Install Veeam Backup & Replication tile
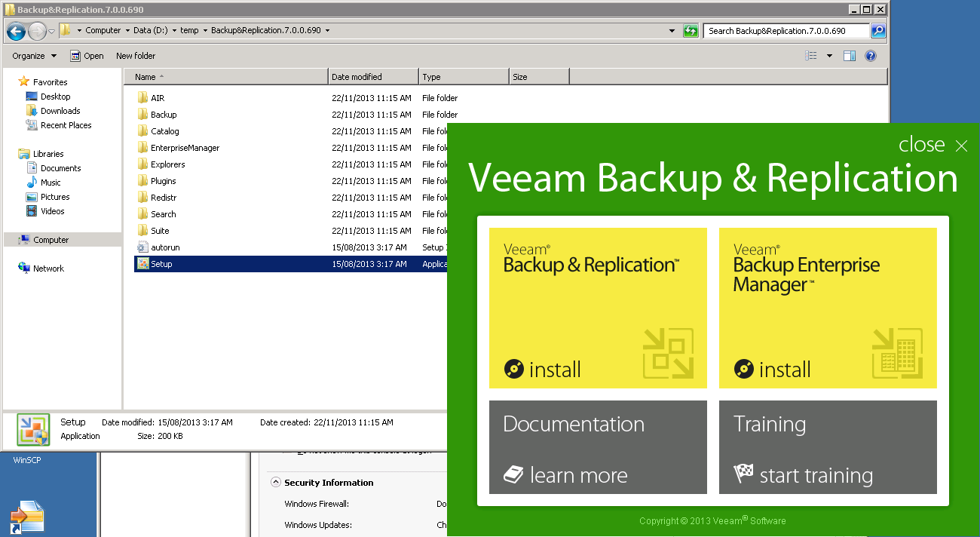Viewport: 980px width, 537px height. coord(598,308)
